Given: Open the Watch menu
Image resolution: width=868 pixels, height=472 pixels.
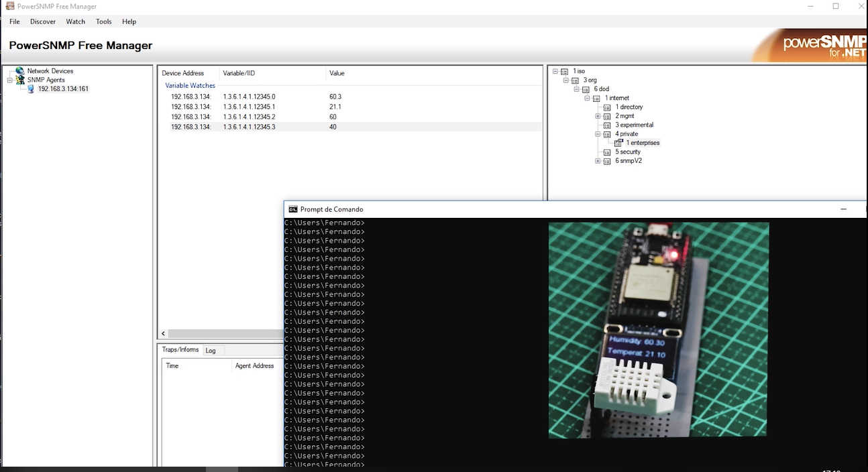Looking at the screenshot, I should [x=75, y=21].
